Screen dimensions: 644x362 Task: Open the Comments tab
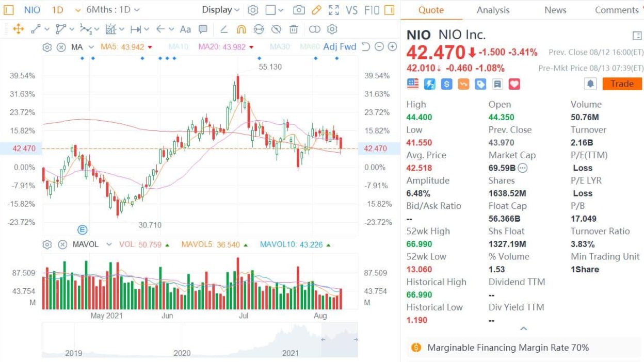point(617,10)
